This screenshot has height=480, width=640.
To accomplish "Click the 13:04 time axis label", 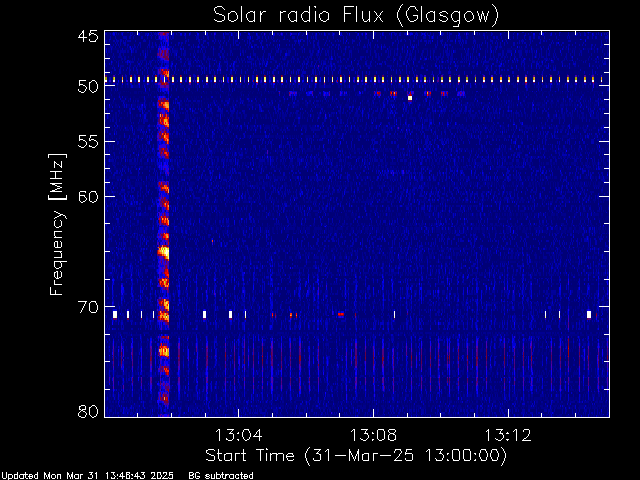I will tap(238, 436).
